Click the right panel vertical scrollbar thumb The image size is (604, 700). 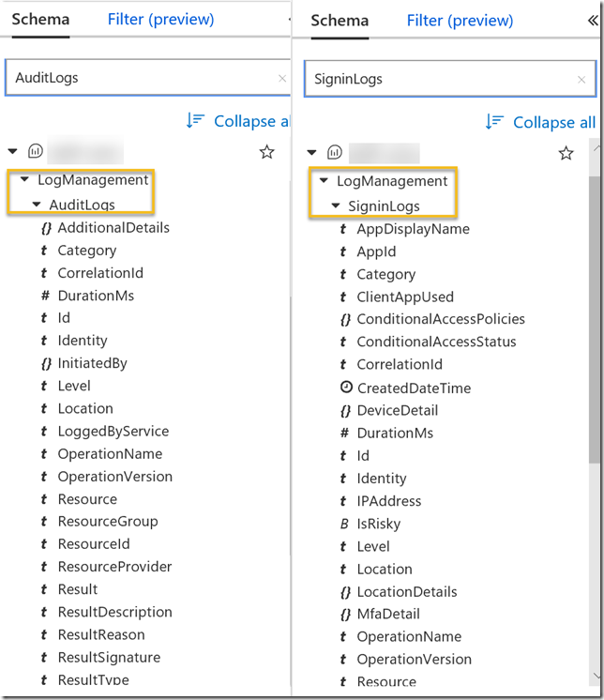(594, 319)
